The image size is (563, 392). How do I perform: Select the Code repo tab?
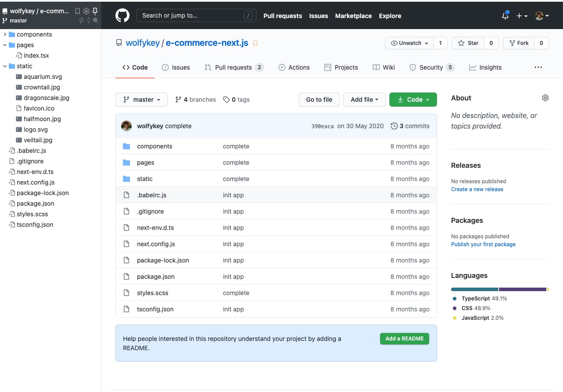[135, 67]
